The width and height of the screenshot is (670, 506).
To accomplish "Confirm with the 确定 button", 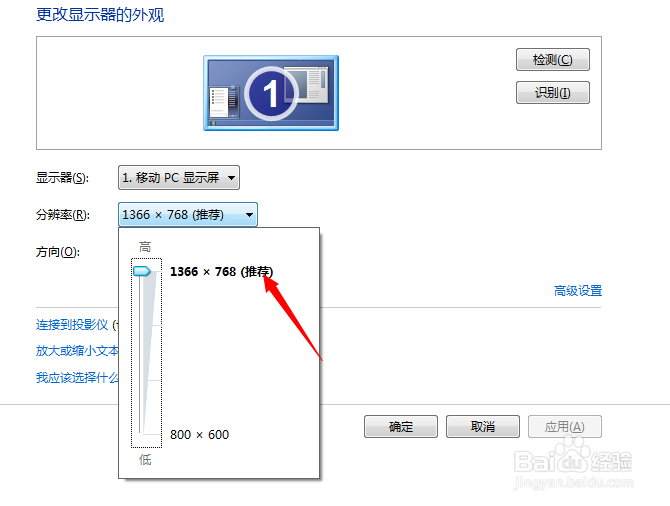I will (401, 427).
